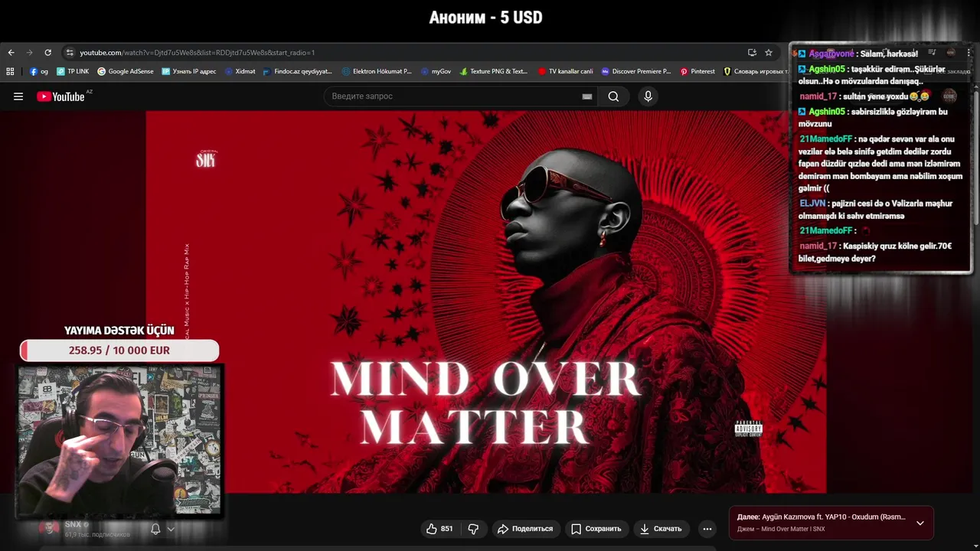
Task: Bookmark this page with the star icon
Action: [x=769, y=53]
